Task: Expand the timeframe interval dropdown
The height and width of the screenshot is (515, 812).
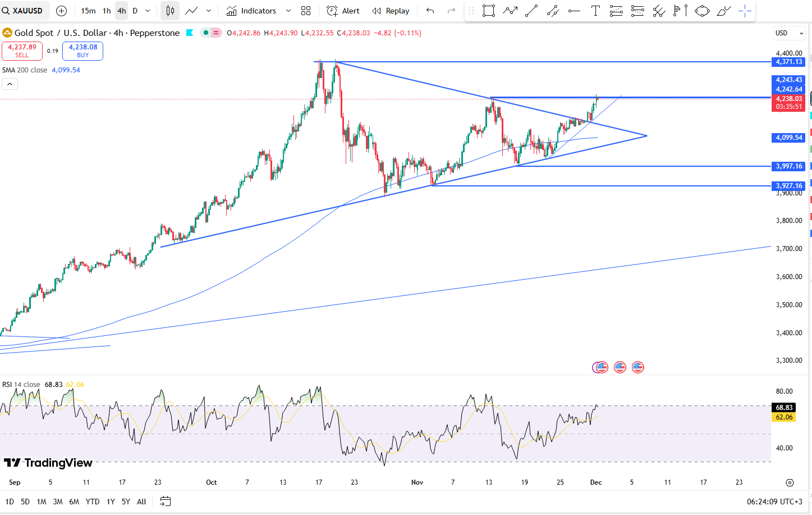Action: (148, 11)
